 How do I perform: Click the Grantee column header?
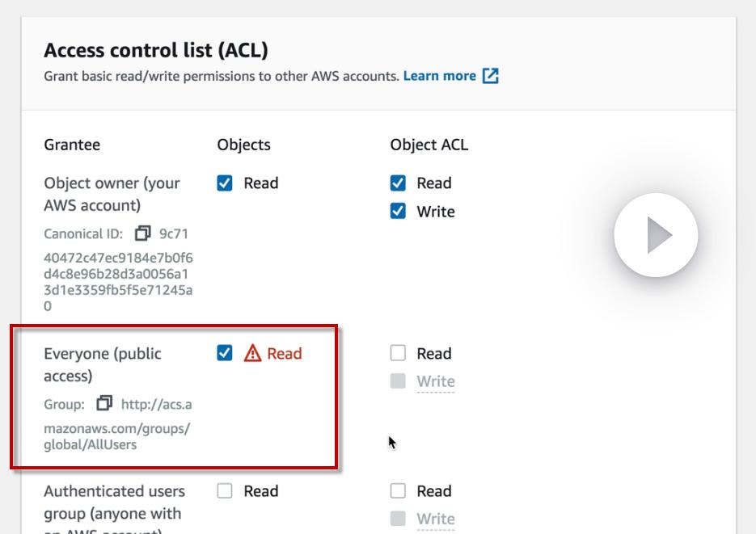coord(72,145)
